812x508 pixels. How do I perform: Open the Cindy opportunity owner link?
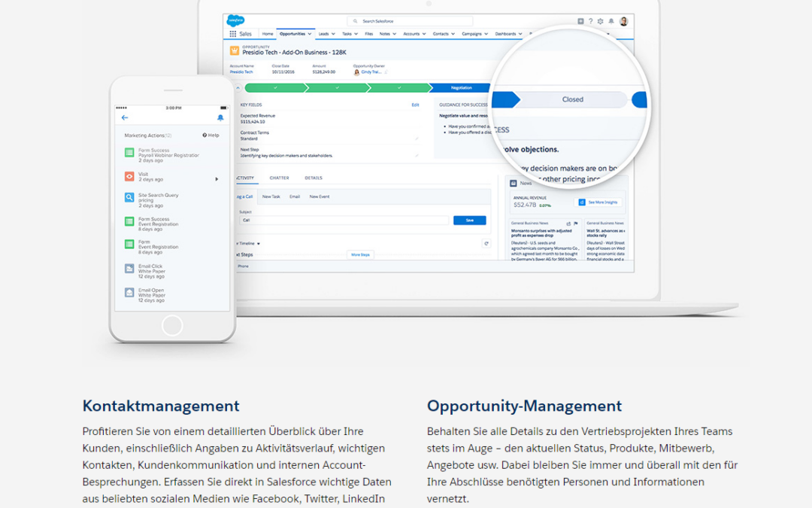[x=371, y=72]
